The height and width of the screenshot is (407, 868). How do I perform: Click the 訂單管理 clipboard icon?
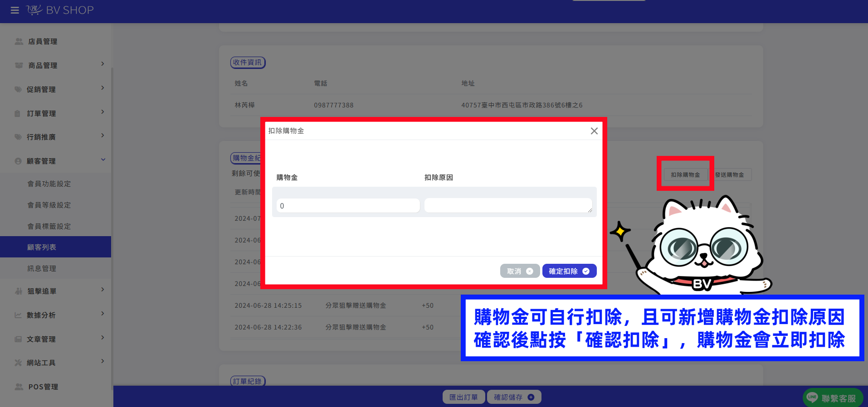coord(17,113)
